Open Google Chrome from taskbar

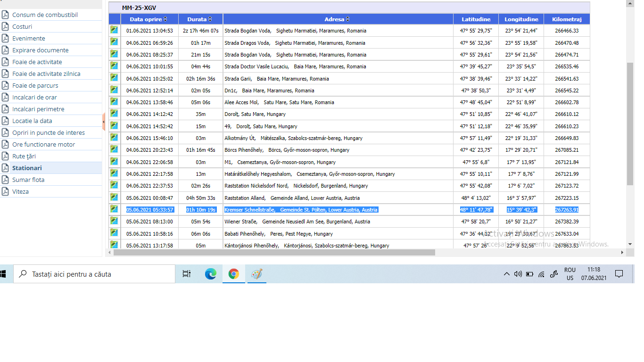click(233, 274)
